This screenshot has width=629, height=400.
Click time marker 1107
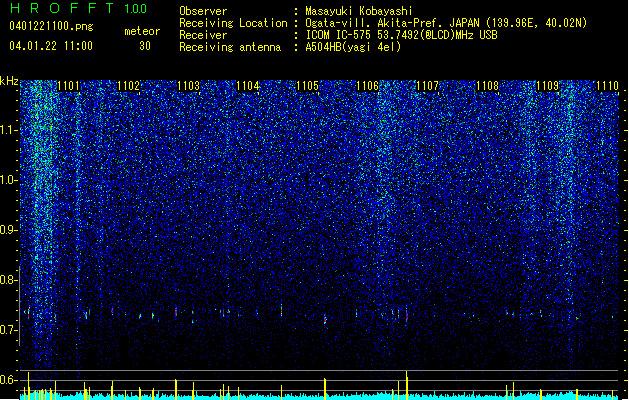coord(428,86)
